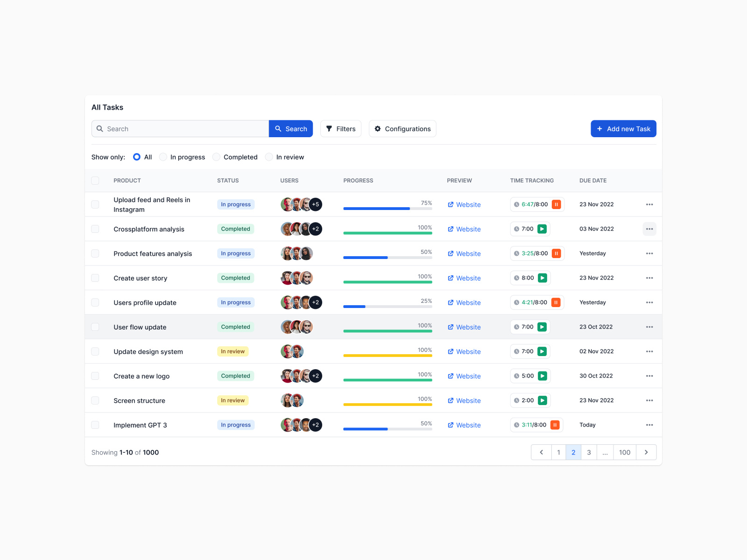Open Website link for Implement GPT 3
Screen dimensions: 747x560
coord(464,425)
